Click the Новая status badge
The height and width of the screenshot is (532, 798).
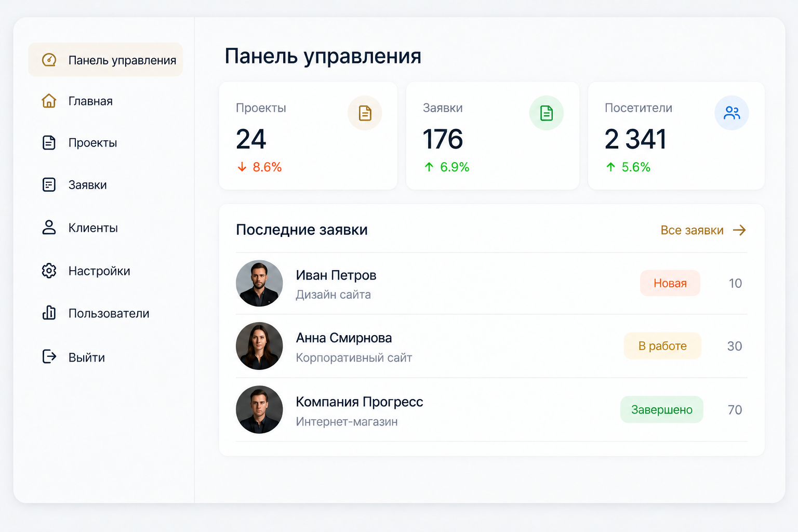click(x=670, y=283)
